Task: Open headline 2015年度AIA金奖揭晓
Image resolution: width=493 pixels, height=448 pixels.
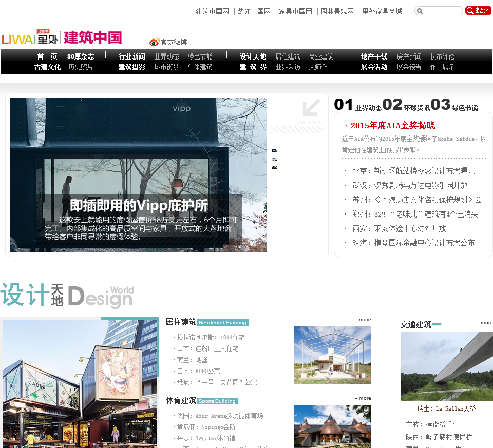Action: coord(393,126)
